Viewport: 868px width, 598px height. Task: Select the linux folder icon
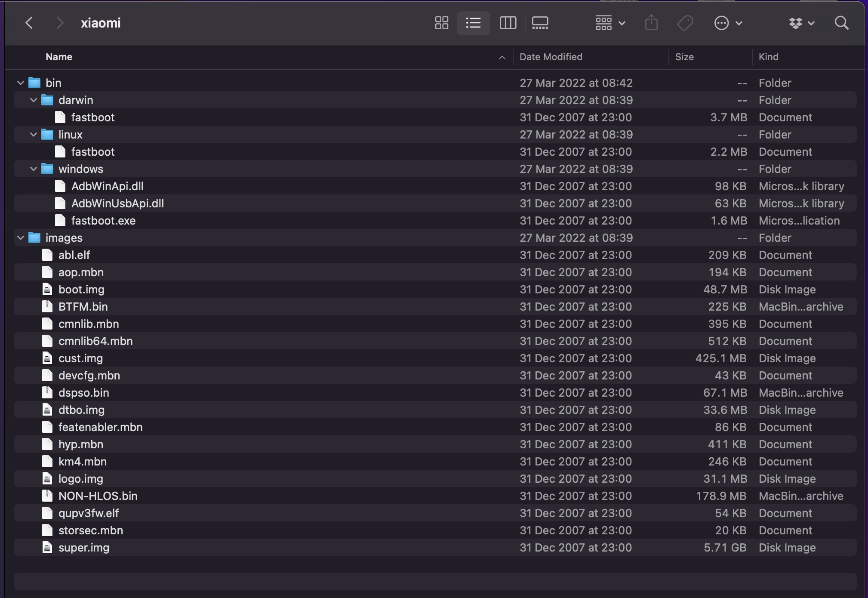(47, 134)
